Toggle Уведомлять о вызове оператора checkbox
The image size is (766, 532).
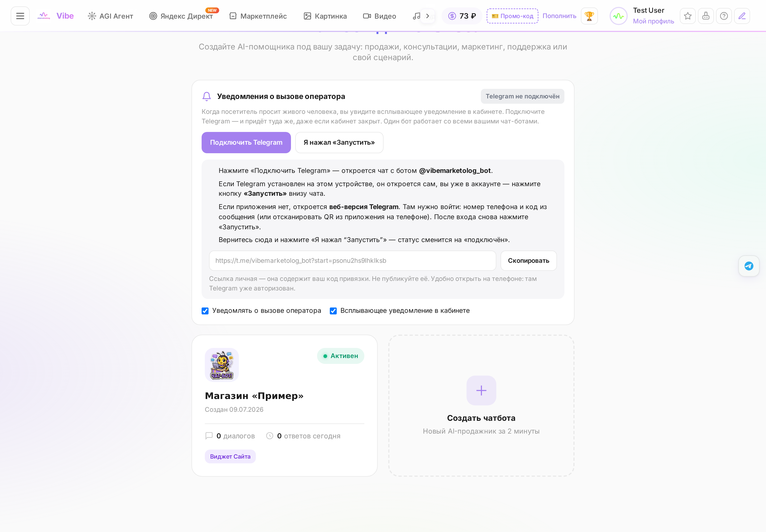coord(205,311)
